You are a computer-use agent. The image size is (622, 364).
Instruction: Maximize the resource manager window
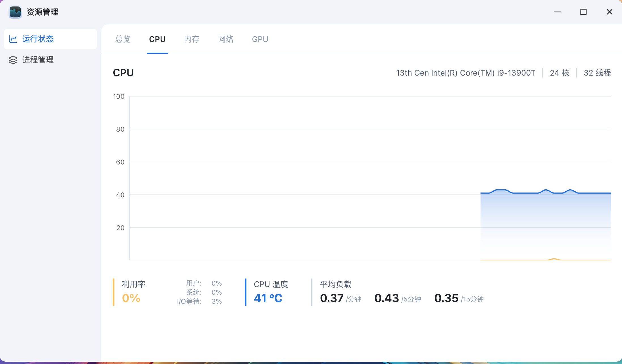[583, 12]
